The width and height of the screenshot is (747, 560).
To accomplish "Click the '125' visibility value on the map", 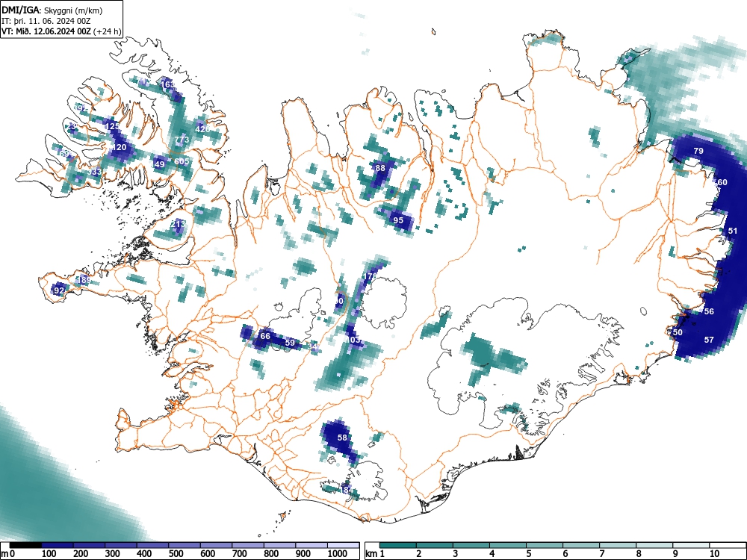I will (113, 126).
